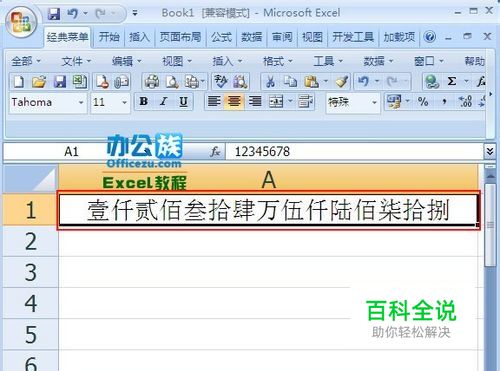Switch to the 开发工具 ribbon tab
This screenshot has width=500, height=371.
(353, 37)
